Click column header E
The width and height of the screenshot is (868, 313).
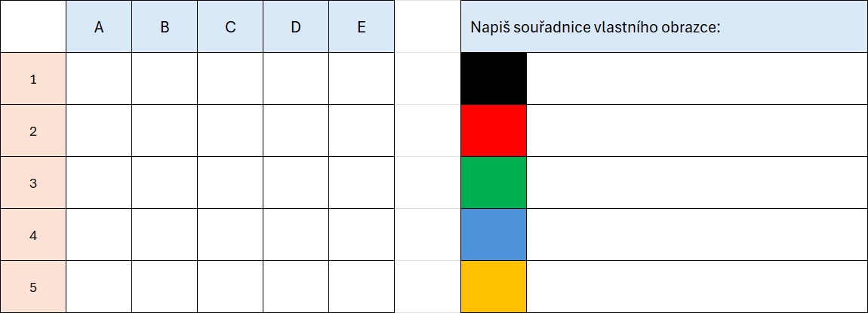362,27
